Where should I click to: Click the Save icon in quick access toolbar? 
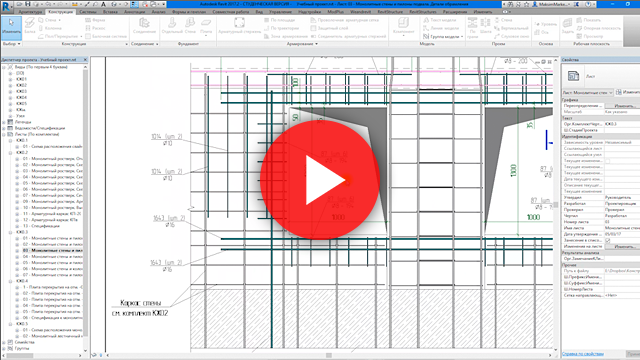tap(27, 4)
